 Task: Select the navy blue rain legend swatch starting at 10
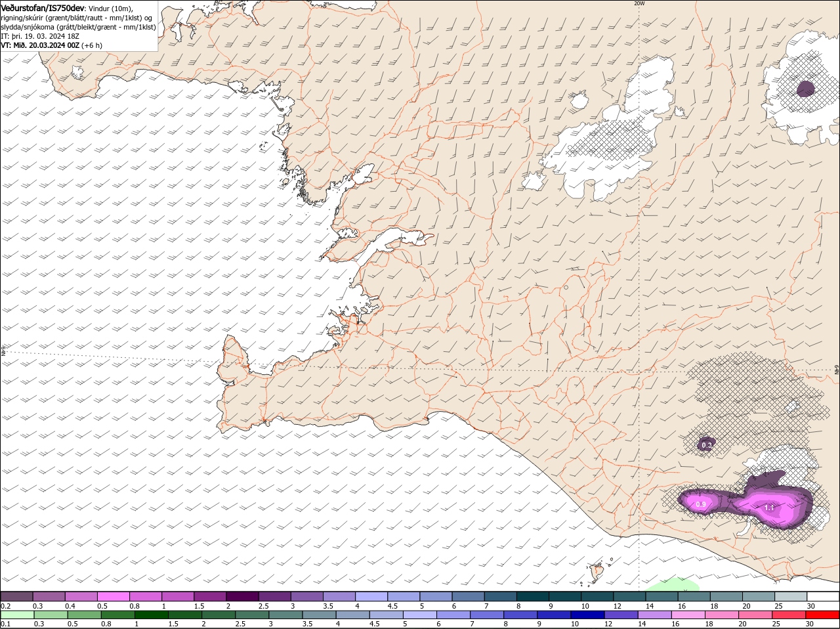587,615
